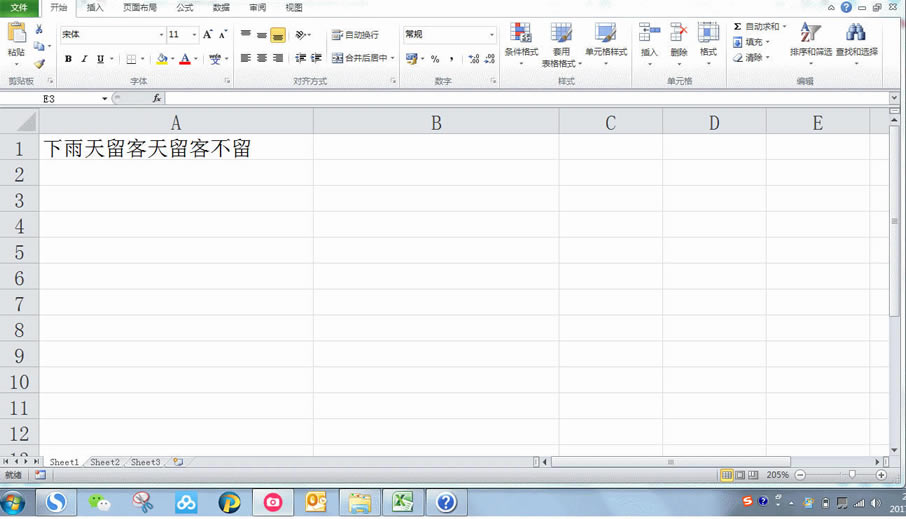Toggle Underline formatting
Screen dimensions: 906x519
101,59
